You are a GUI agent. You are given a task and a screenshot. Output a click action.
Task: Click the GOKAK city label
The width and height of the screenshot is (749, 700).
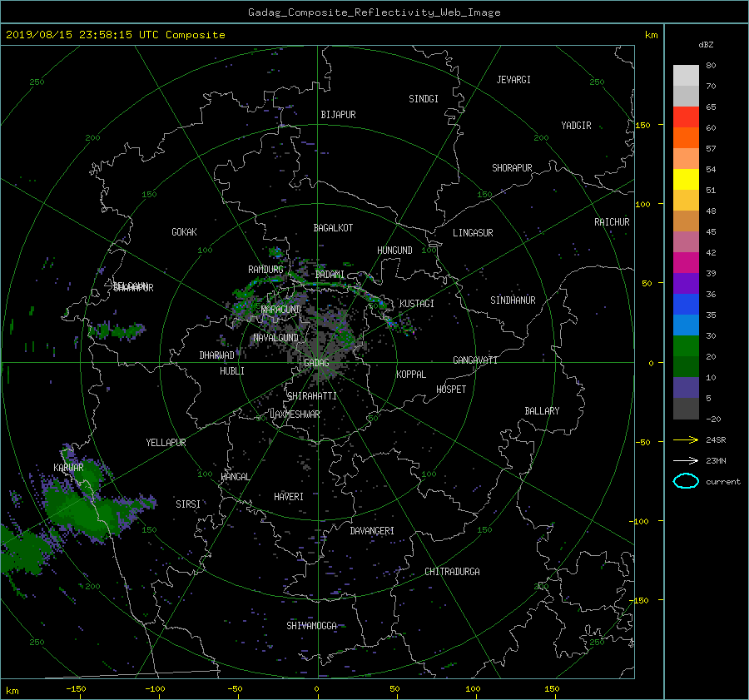click(x=184, y=231)
